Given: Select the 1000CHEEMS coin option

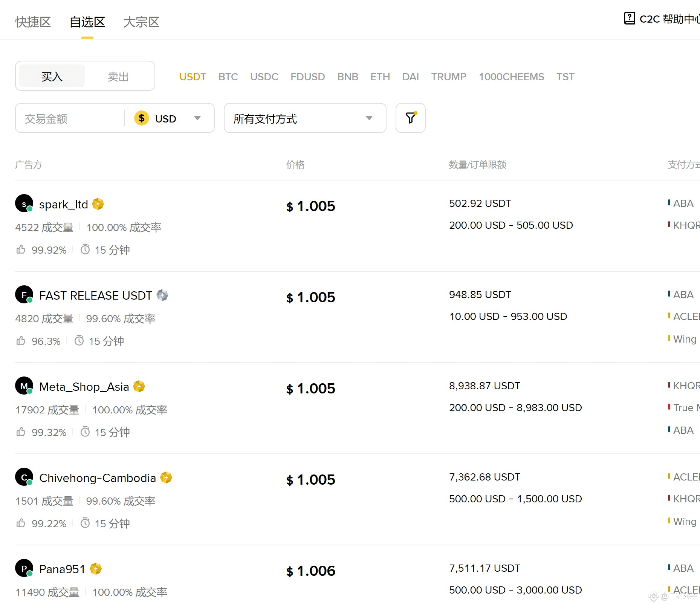Looking at the screenshot, I should click(x=511, y=77).
